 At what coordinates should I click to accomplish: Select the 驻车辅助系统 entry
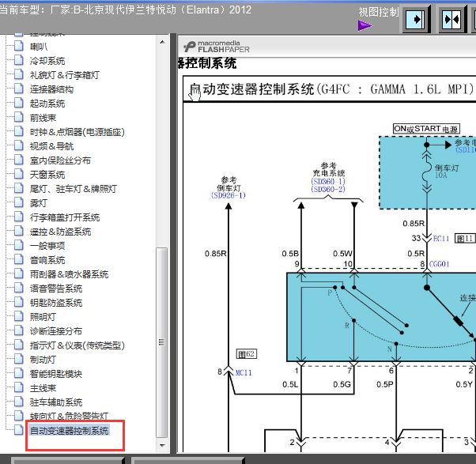[x=56, y=402]
